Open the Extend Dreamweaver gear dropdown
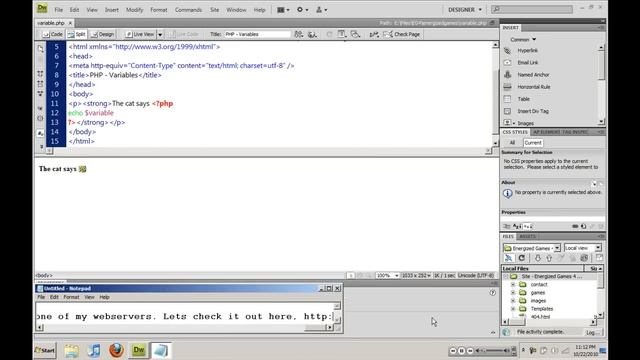This screenshot has width=640, height=360. [302, 10]
